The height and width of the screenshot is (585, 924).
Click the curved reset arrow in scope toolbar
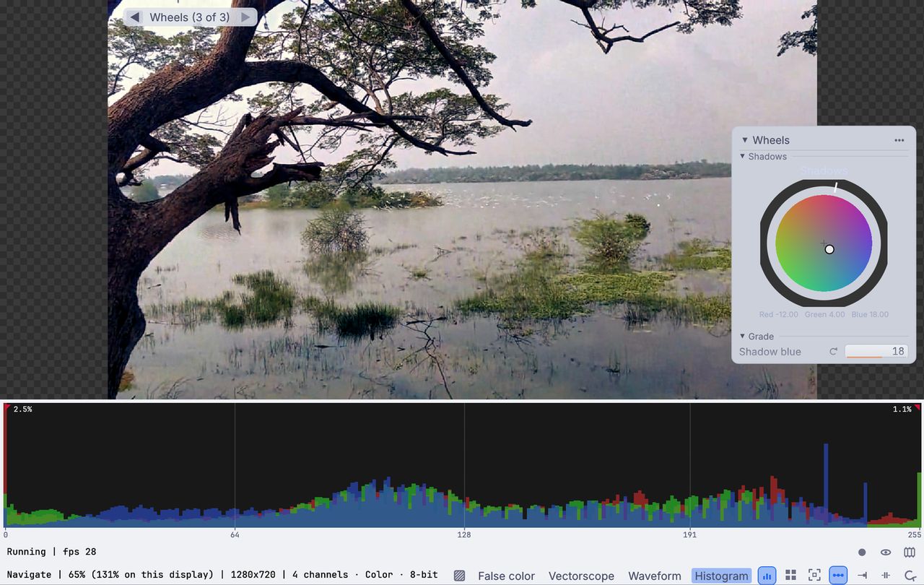click(x=910, y=576)
